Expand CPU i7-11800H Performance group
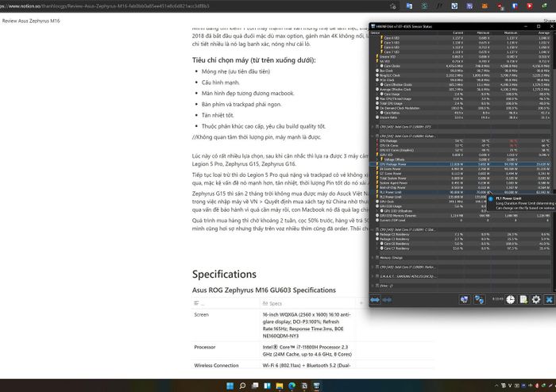 coord(373,267)
